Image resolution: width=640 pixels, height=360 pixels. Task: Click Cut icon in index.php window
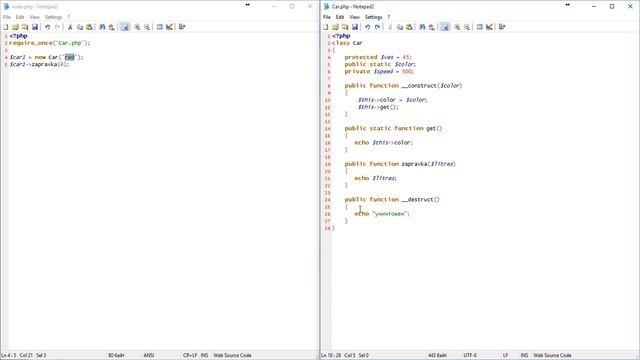(x=70, y=27)
